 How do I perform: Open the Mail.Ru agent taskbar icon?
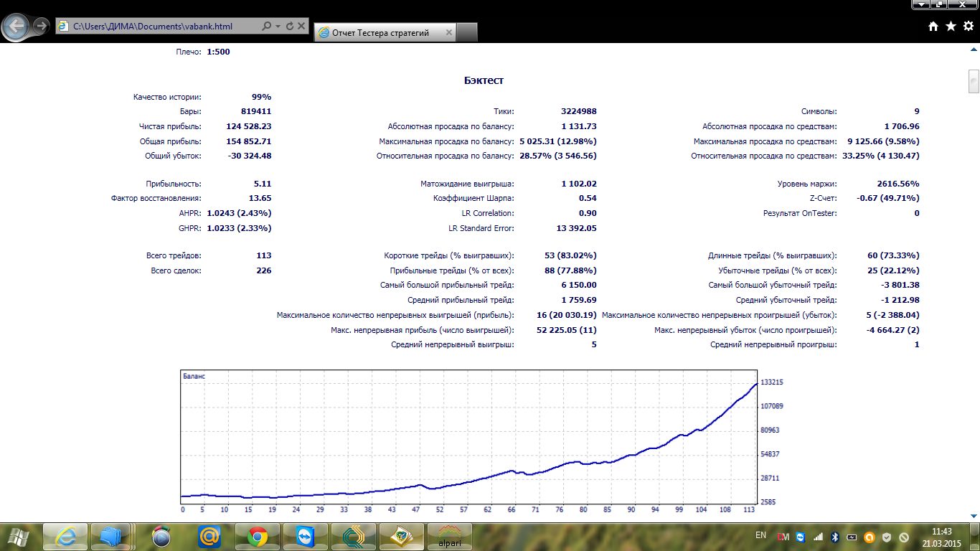(x=209, y=536)
